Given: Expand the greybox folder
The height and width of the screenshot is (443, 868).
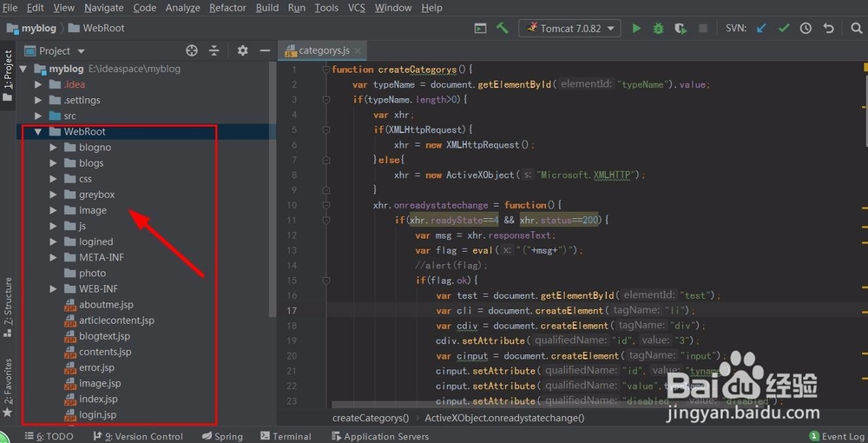Looking at the screenshot, I should [53, 195].
